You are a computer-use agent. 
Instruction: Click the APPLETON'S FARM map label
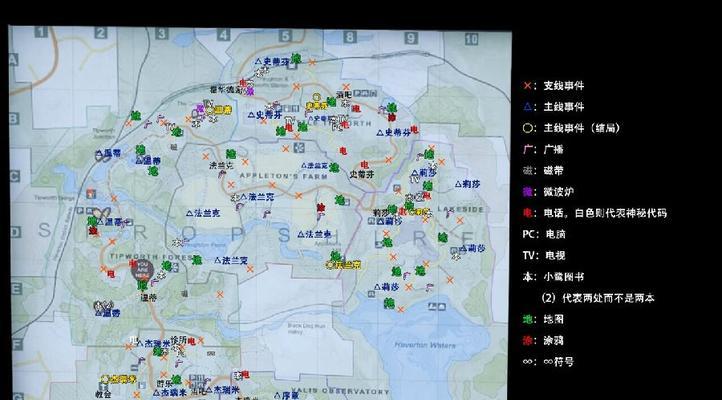pos(284,176)
